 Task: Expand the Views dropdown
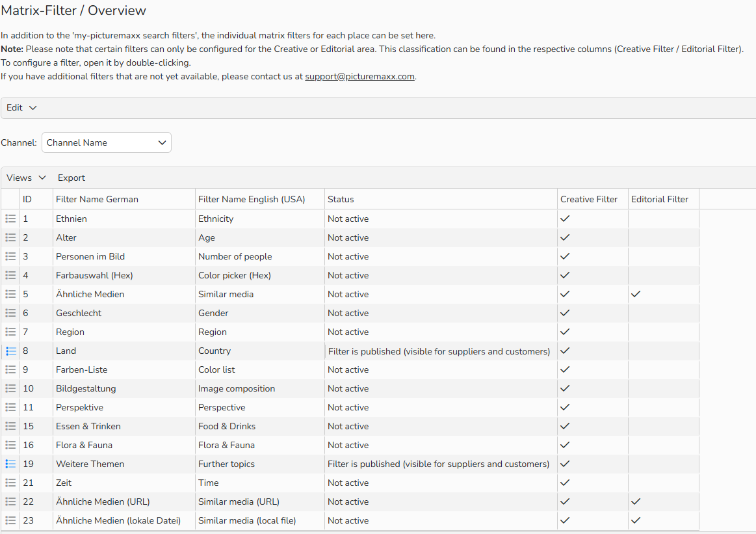(26, 178)
